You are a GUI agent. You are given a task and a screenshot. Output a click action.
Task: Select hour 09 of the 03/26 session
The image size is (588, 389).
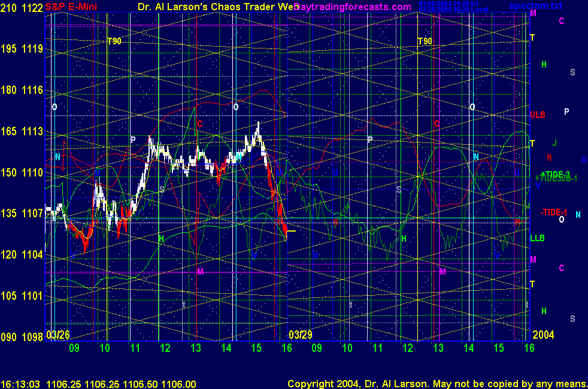click(74, 348)
